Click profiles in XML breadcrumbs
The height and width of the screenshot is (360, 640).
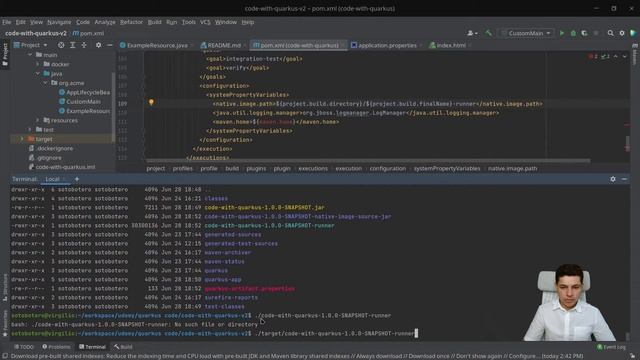pos(182,168)
